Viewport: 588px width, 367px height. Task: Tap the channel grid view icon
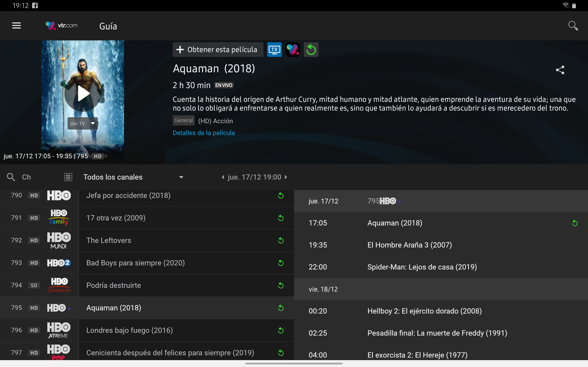pos(68,177)
